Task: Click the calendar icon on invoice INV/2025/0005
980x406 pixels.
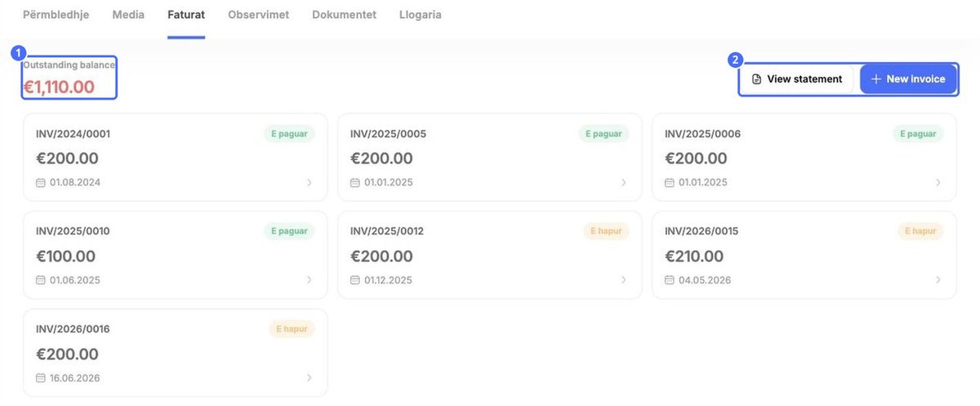Action: 355,182
